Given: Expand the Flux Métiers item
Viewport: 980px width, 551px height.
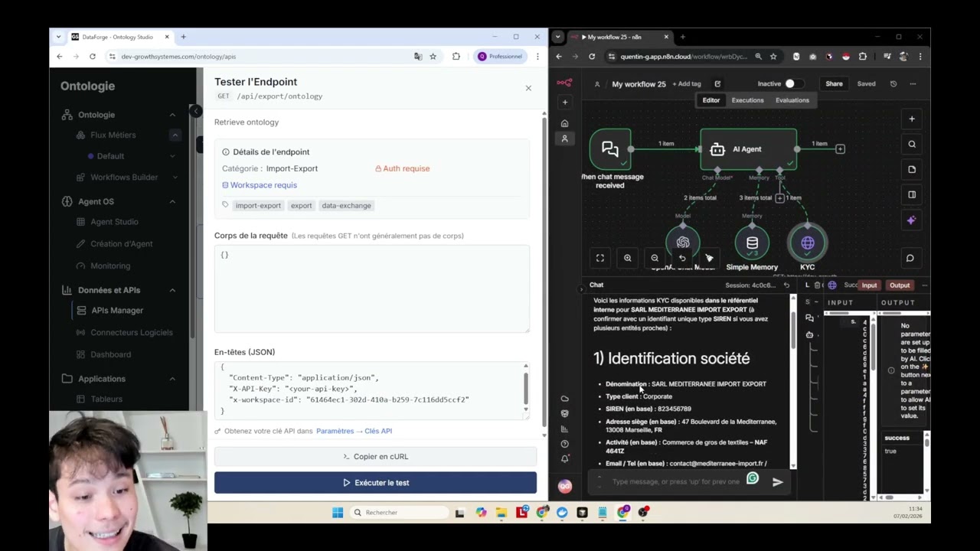Looking at the screenshot, I should coord(175,135).
